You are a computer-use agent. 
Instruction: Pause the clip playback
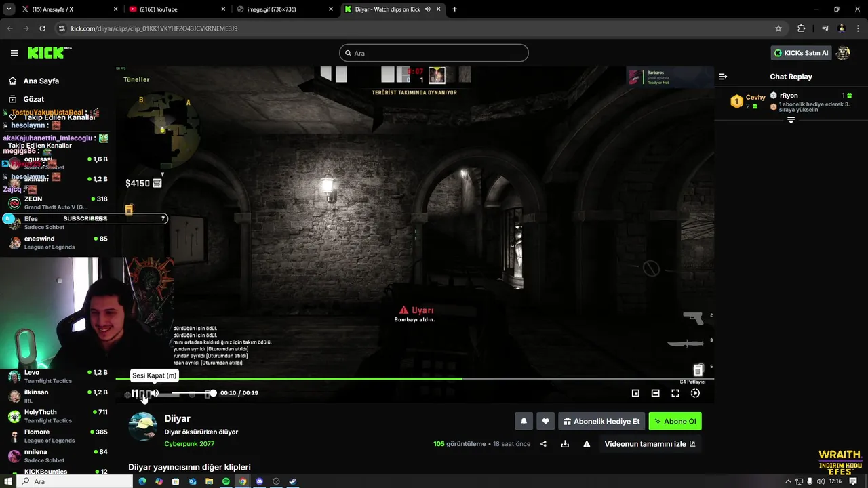[134, 393]
